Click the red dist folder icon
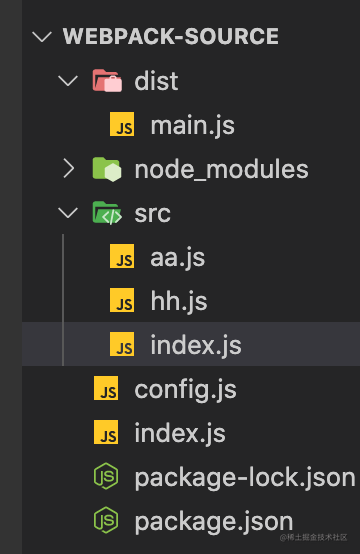The width and height of the screenshot is (360, 554). (107, 81)
